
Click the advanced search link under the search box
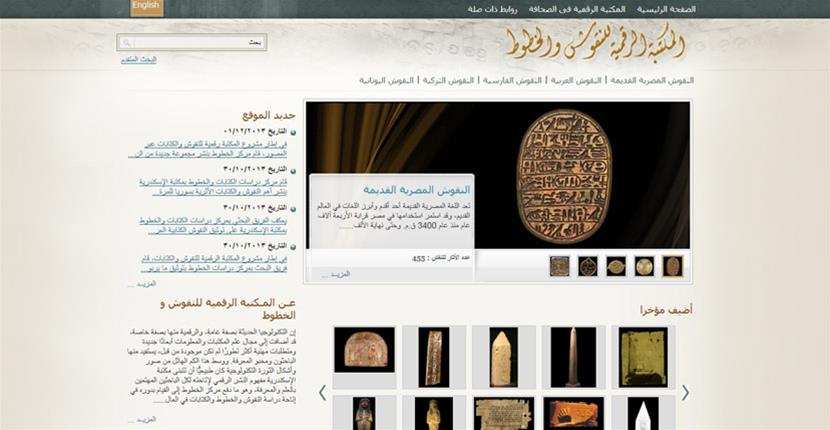pyautogui.click(x=139, y=59)
